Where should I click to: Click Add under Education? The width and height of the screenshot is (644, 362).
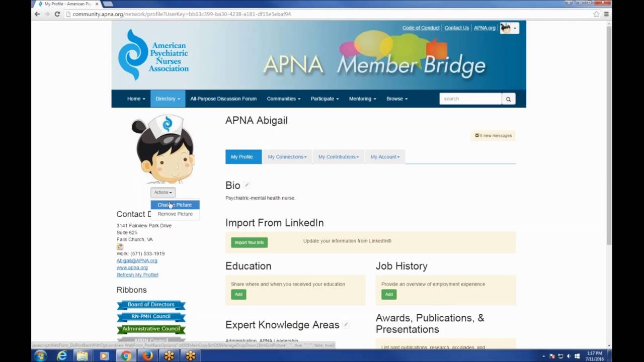click(238, 295)
